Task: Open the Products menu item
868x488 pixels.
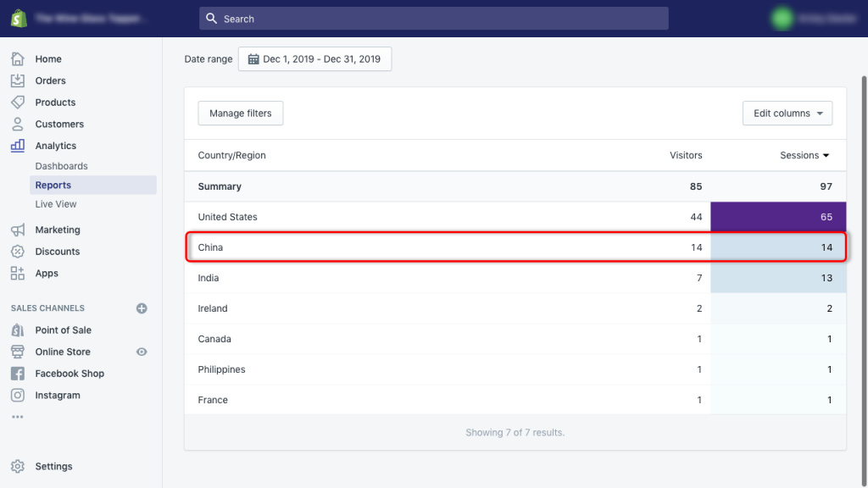Action: [x=55, y=103]
